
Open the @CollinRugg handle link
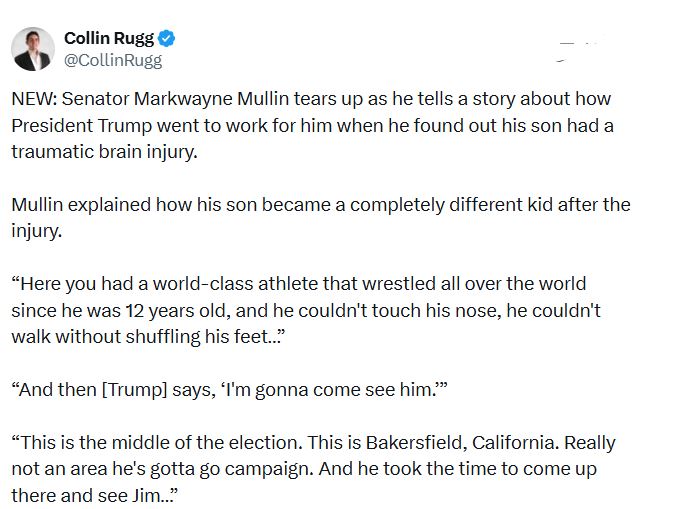(112, 60)
